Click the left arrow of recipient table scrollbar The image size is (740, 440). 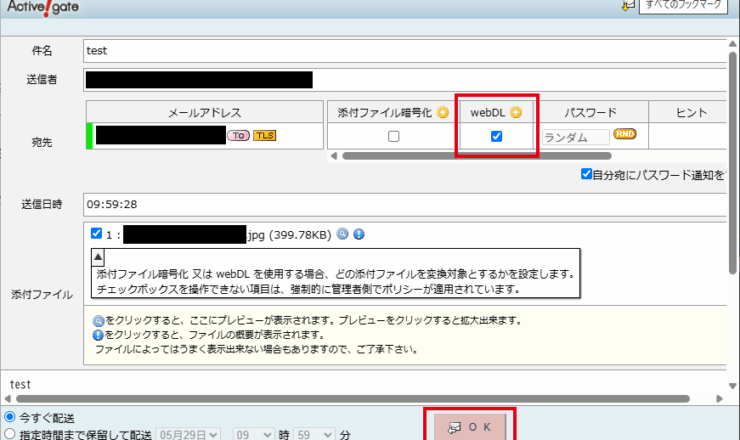[x=334, y=156]
